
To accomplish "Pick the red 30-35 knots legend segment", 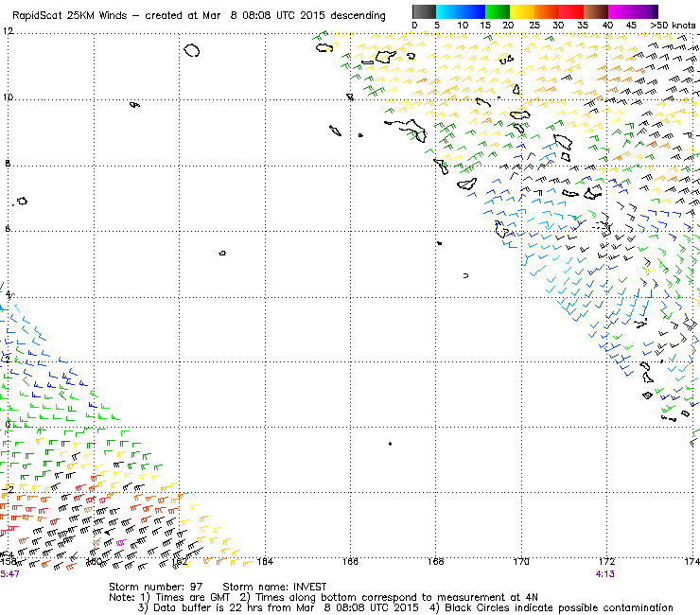I will 571,11.
